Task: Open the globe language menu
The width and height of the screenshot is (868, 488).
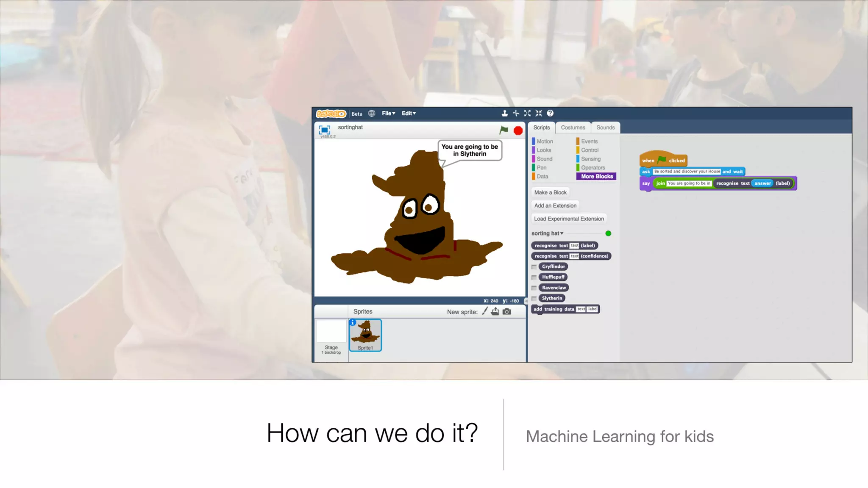Action: click(x=372, y=114)
